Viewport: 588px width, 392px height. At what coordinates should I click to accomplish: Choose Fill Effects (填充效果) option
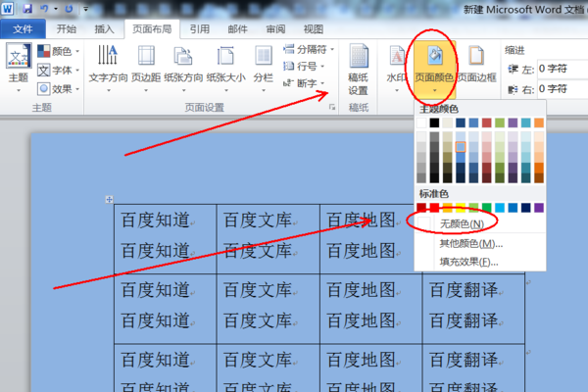click(480, 262)
